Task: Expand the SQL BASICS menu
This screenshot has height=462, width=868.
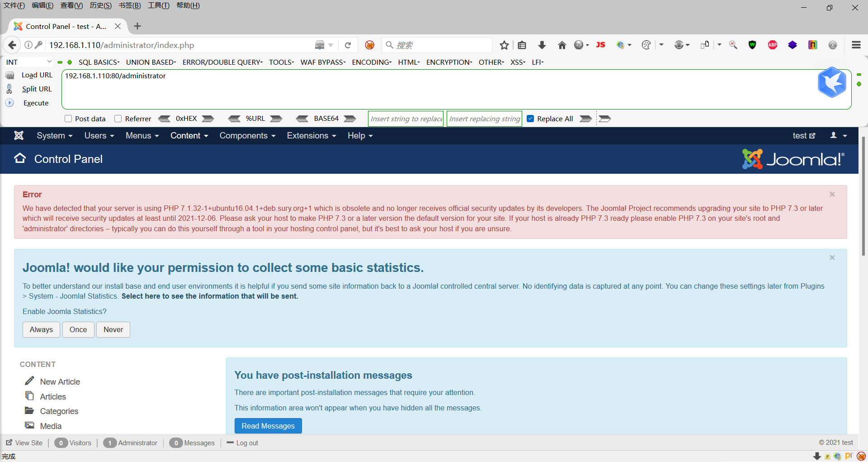Action: [x=99, y=62]
